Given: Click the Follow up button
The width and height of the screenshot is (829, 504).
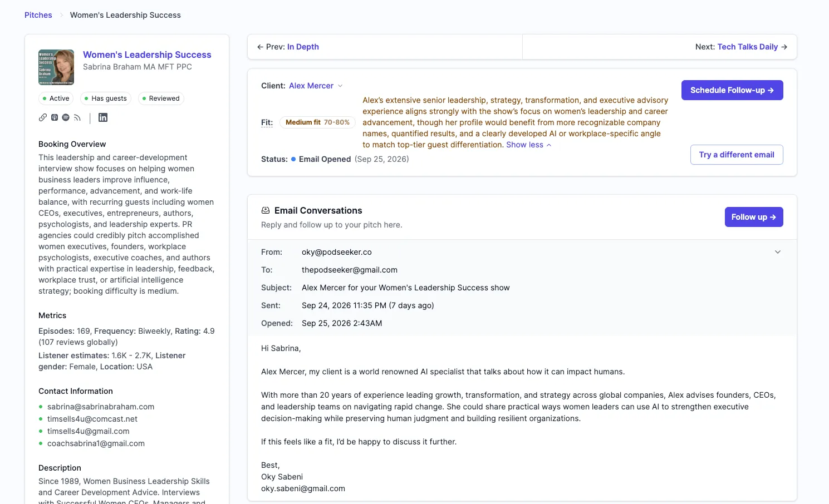Looking at the screenshot, I should pyautogui.click(x=754, y=217).
